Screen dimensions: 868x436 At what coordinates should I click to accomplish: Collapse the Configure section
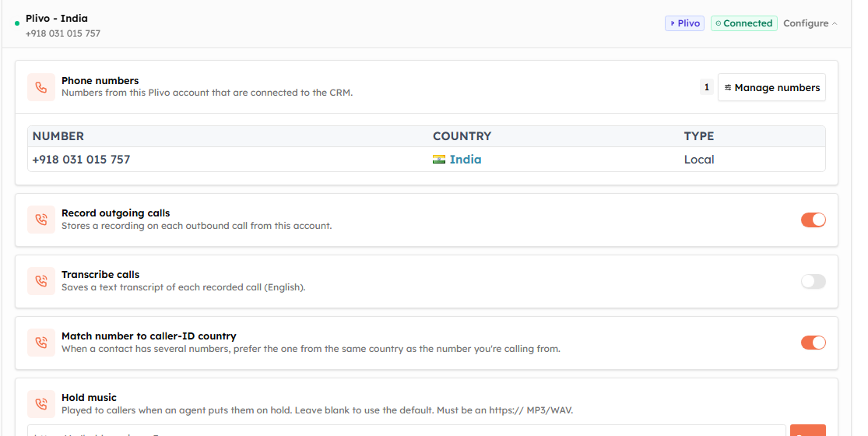810,23
